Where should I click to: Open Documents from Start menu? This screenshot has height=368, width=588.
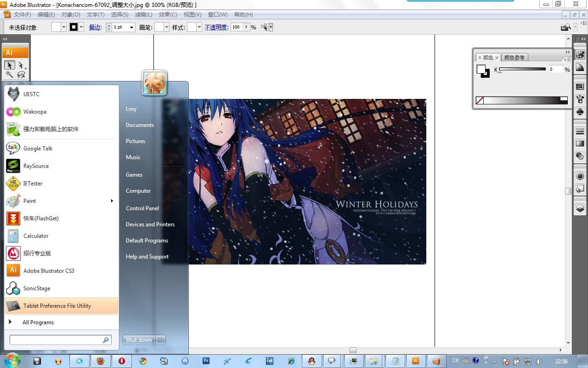click(x=140, y=125)
